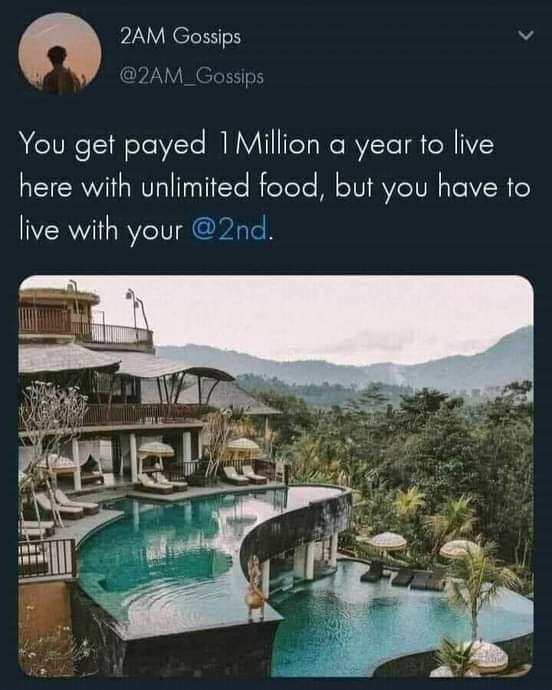Open the attached resort photo
The height and width of the screenshot is (690, 552).
(276, 477)
